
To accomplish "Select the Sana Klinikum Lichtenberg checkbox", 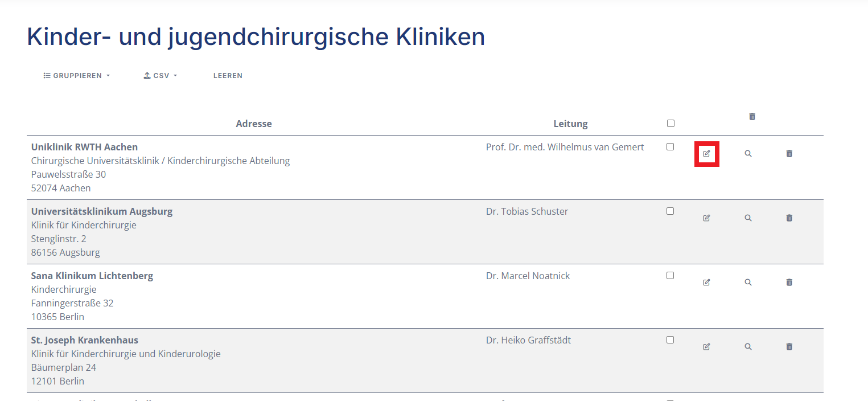I will click(x=670, y=276).
